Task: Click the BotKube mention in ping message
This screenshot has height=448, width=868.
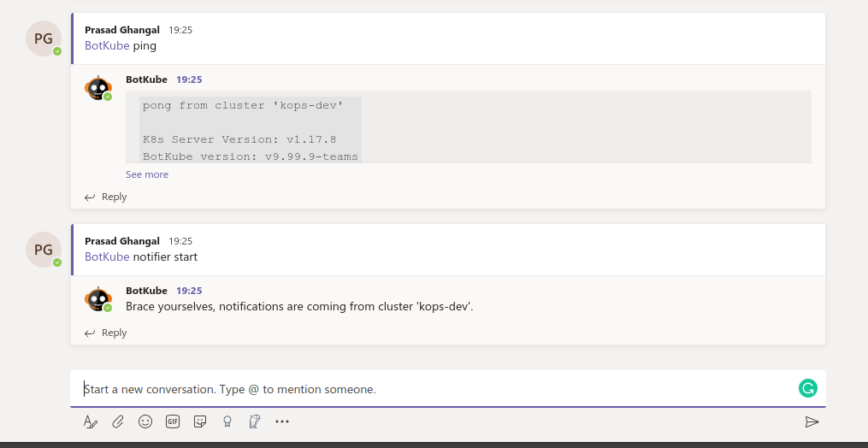Action: coord(107,46)
